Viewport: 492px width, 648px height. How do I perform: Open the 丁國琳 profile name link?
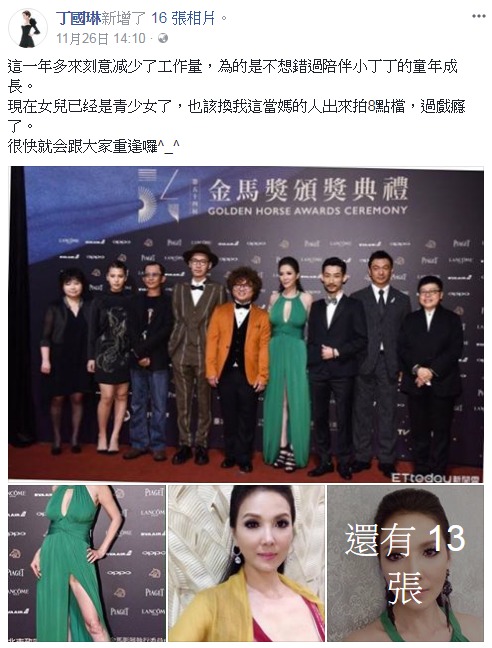[x=78, y=19]
